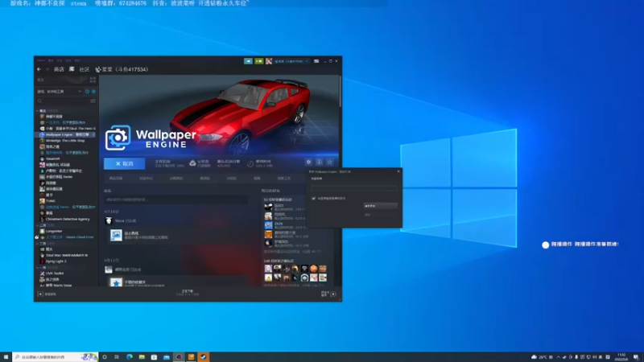Click the Moca user avatar in activity
644x362 pixels.
coord(109,220)
